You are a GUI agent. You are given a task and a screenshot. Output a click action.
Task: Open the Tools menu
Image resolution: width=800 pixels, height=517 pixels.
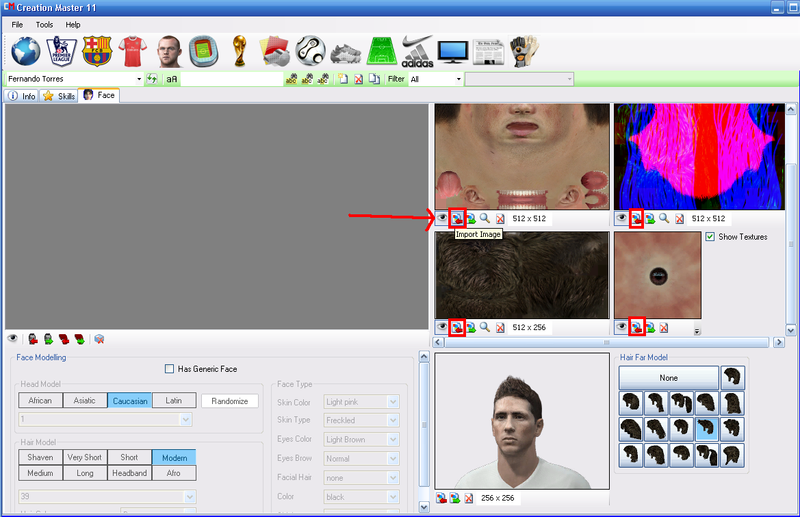coord(45,24)
